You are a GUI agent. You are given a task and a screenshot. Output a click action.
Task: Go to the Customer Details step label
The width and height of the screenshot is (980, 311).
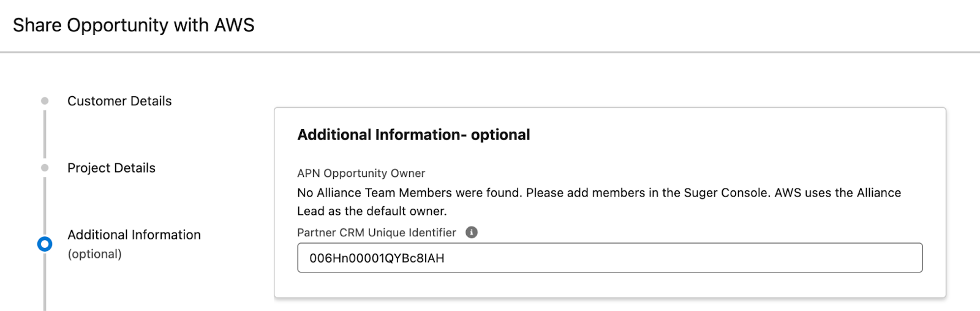(119, 101)
